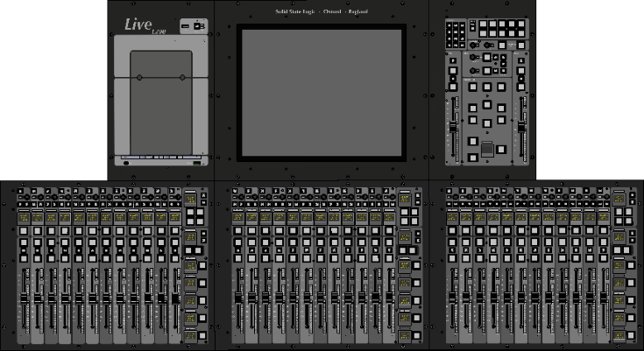Click the pull-out tray panel under the Live logo
This screenshot has width=644, height=351.
(x=161, y=102)
